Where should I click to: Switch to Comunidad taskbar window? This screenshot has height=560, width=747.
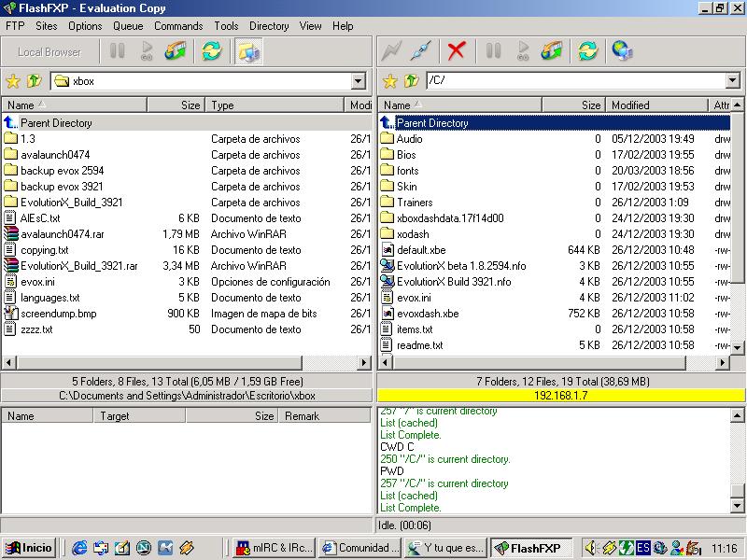[360, 548]
